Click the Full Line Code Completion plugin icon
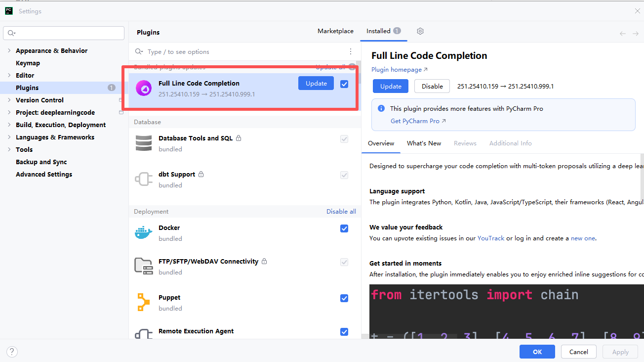This screenshot has height=362, width=644. pyautogui.click(x=144, y=88)
